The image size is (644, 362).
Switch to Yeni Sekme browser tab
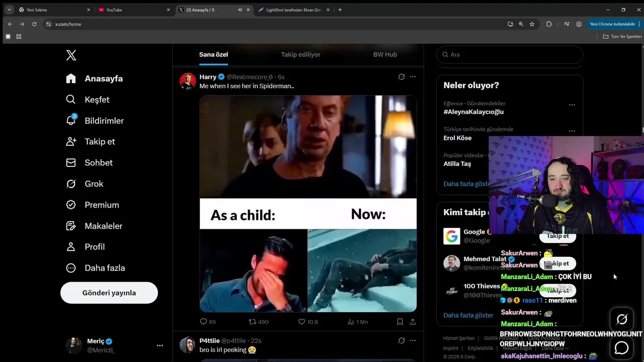pyautogui.click(x=53, y=10)
